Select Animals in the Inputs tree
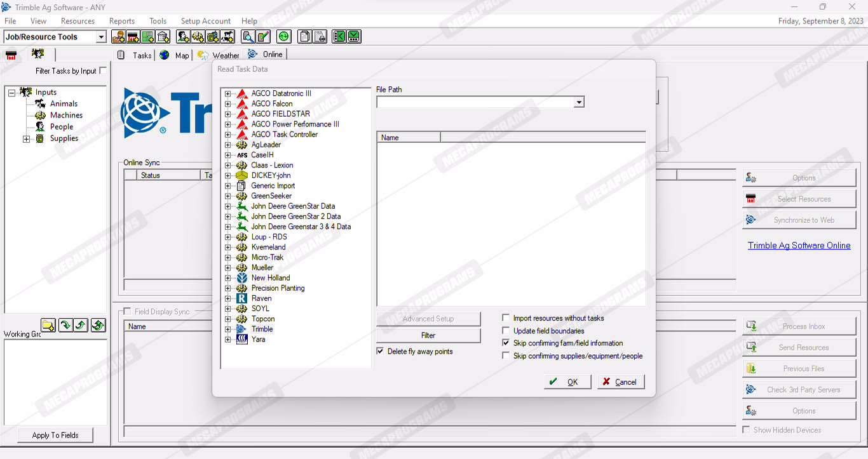The image size is (868, 459). click(64, 103)
